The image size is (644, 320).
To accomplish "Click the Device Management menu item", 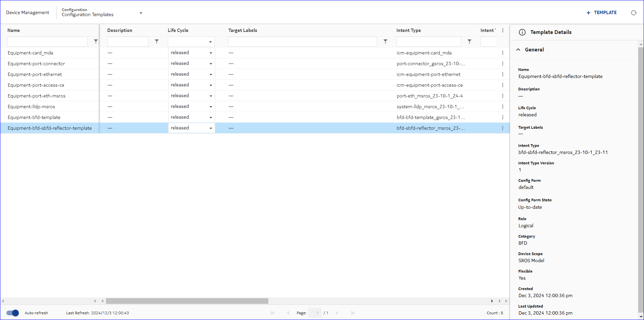I will click(28, 13).
